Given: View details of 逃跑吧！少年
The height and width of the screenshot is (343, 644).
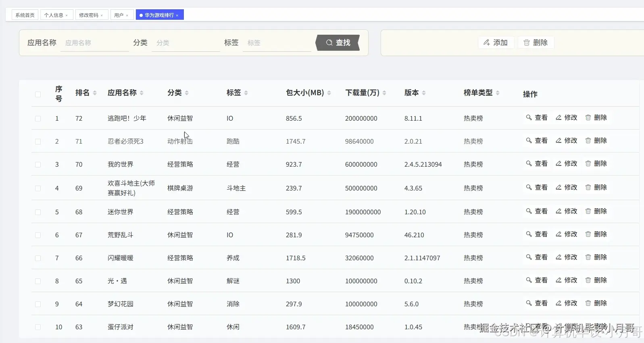Looking at the screenshot, I should coord(537,117).
